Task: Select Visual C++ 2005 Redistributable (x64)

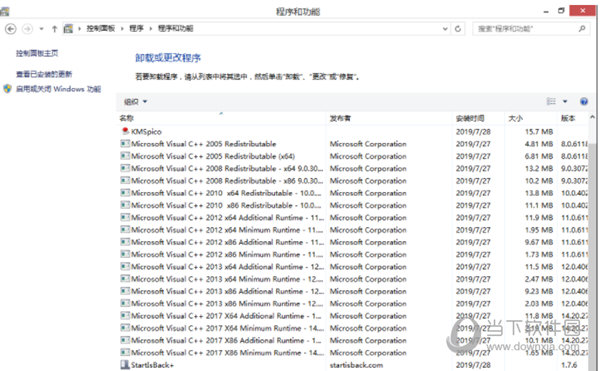Action: pyautogui.click(x=213, y=156)
